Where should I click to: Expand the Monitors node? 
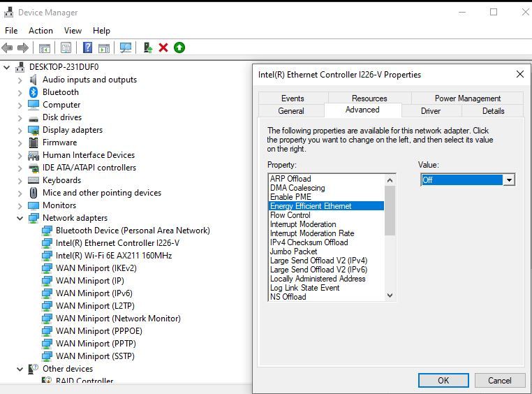[20, 205]
